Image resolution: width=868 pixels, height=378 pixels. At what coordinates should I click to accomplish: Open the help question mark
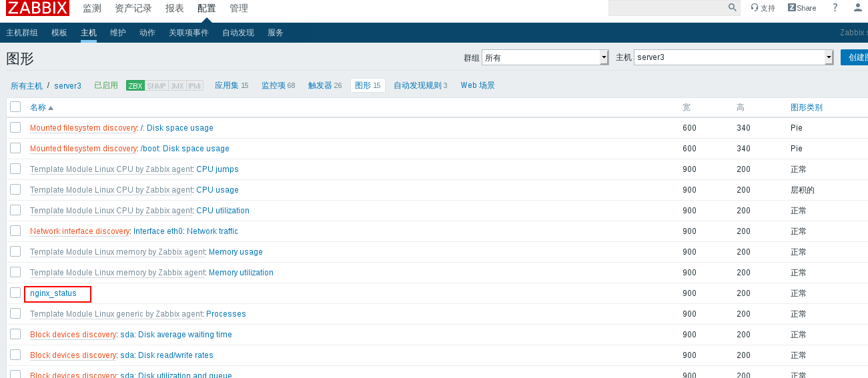click(x=835, y=8)
